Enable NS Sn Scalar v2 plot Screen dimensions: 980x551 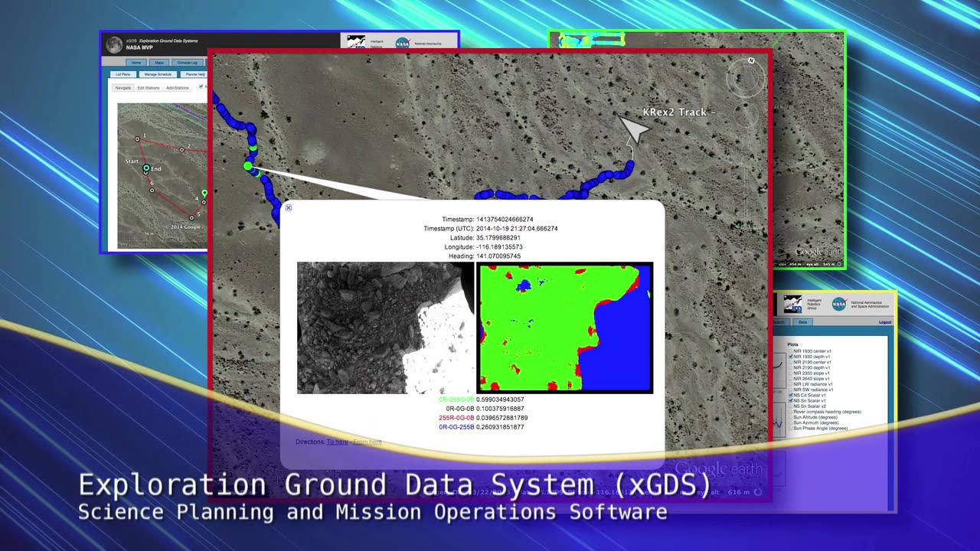point(790,406)
